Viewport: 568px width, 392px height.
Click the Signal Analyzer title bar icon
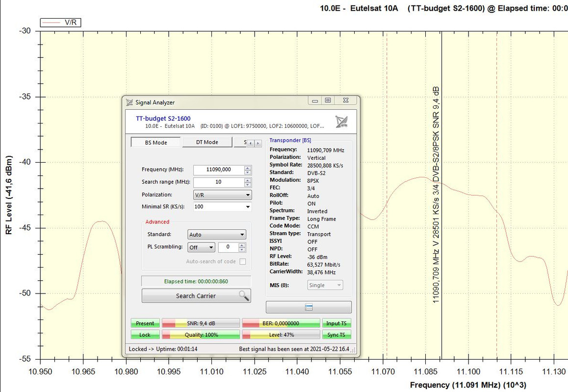pyautogui.click(x=129, y=102)
